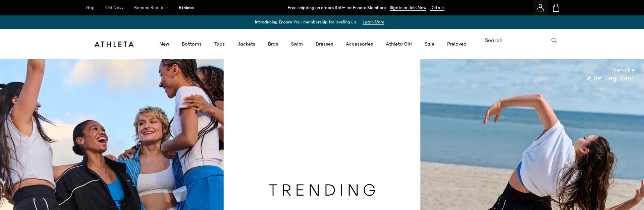Open the Swim menu

click(297, 44)
